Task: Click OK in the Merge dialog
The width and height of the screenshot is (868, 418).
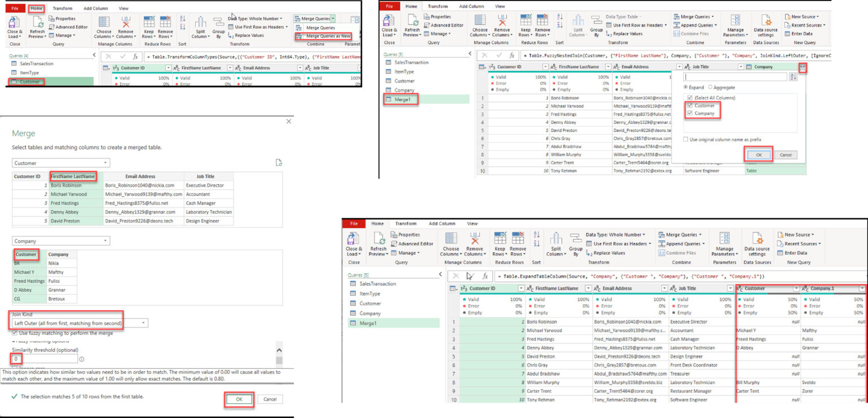Action: pyautogui.click(x=238, y=399)
